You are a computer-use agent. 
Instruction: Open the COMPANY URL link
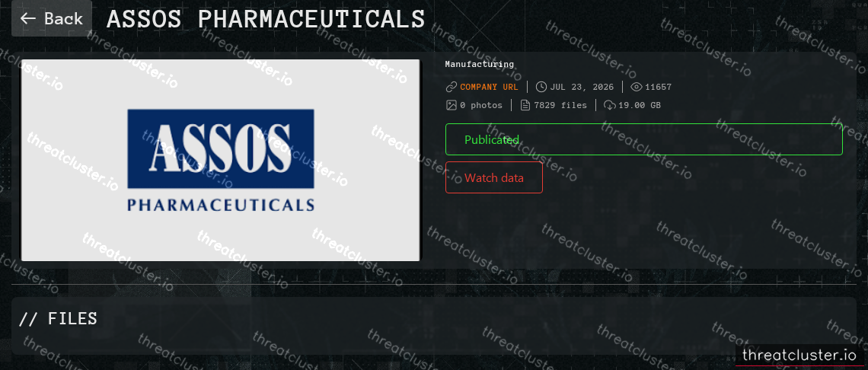pyautogui.click(x=489, y=87)
